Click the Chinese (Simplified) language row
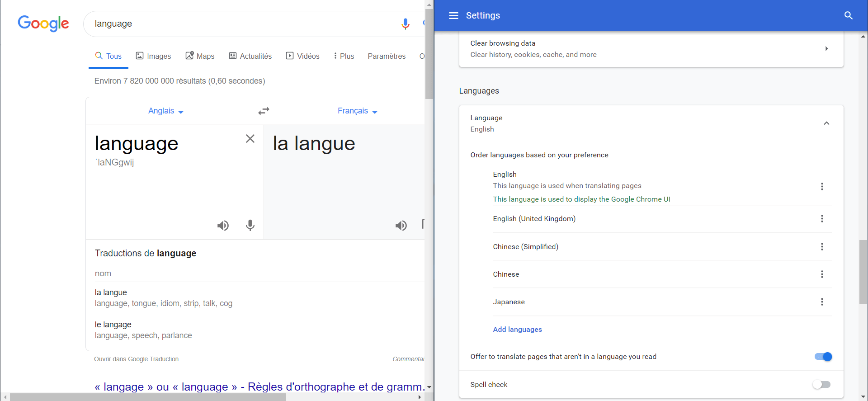The width and height of the screenshot is (868, 401). click(662, 247)
